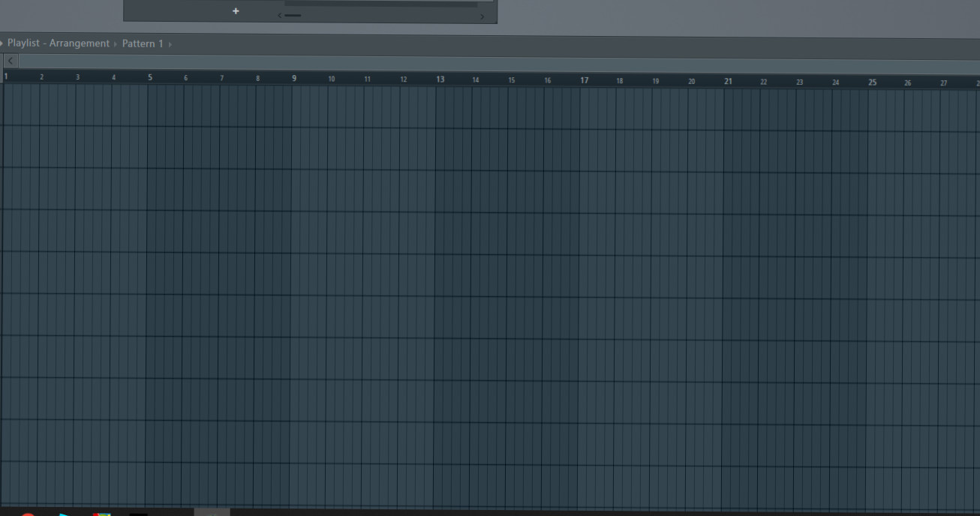
Task: Click bar 1 on the playlist timeline ruler
Action: pyautogui.click(x=6, y=76)
